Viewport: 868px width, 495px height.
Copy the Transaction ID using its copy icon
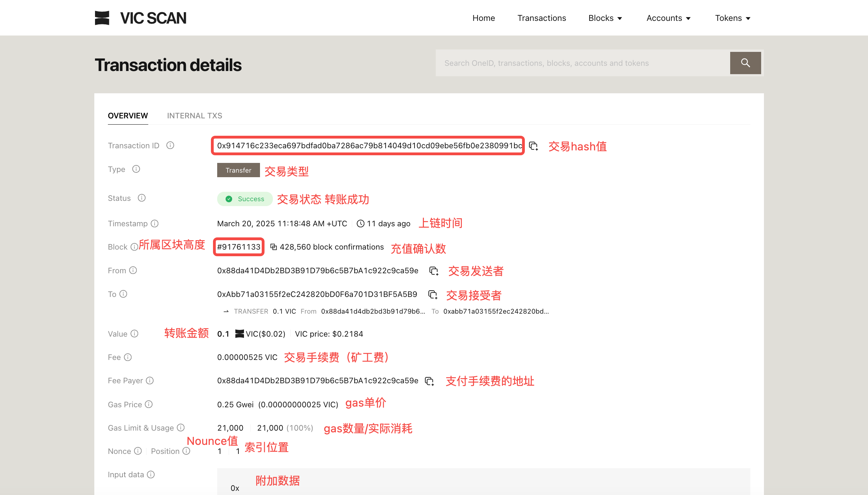(534, 147)
